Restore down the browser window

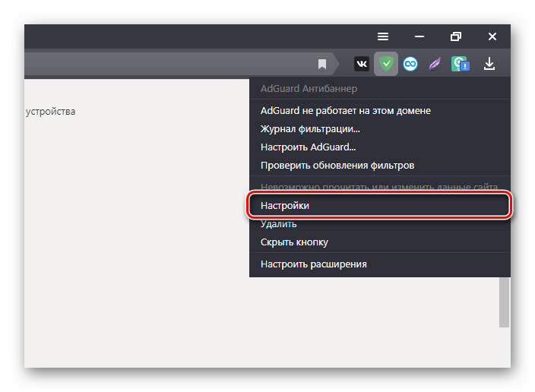(456, 36)
